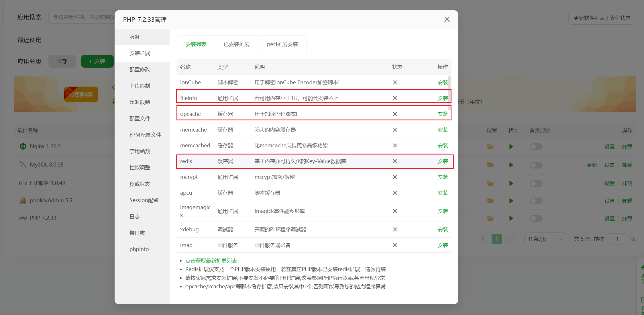Click 点击获取最新扩展列表 link
Viewport: 644px width, 315px height.
[211, 261]
